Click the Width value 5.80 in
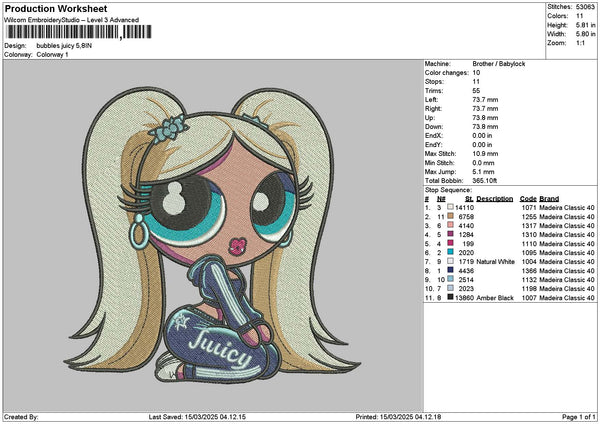 pyautogui.click(x=585, y=34)
